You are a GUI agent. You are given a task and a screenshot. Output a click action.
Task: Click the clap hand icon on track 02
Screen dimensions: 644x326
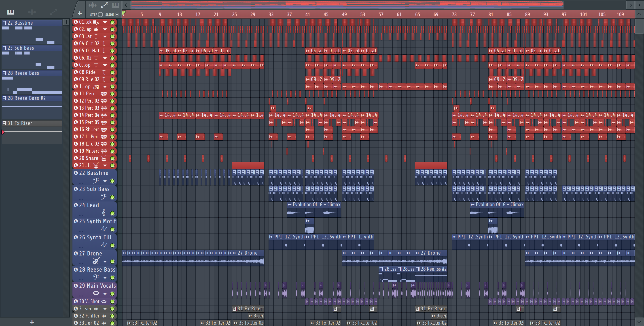tap(96, 29)
